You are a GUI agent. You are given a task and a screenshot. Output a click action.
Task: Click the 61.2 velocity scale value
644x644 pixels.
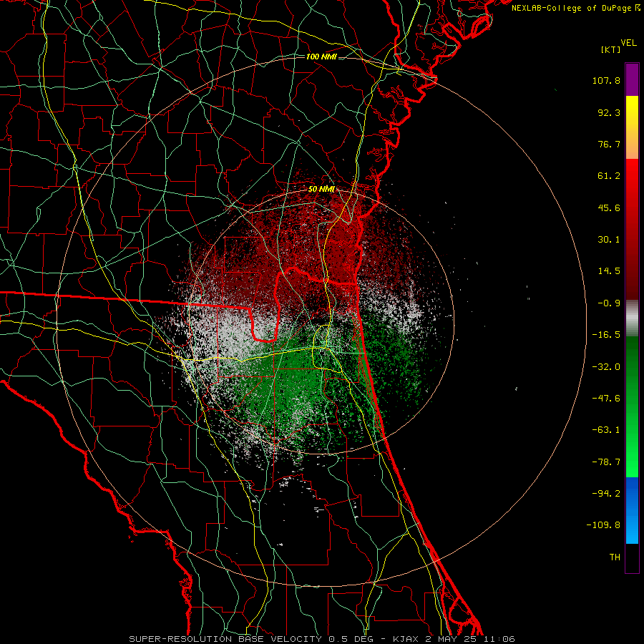[609, 176]
